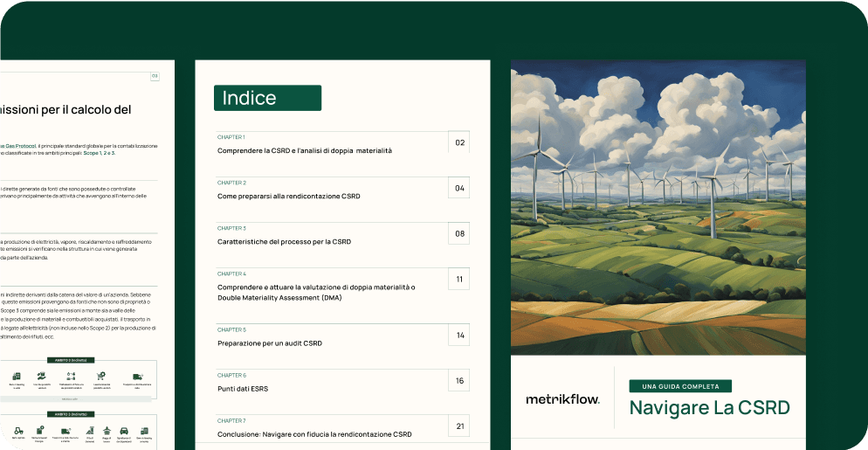Click the buildings icon in lower row
Viewport: 868px width, 450px height.
coord(144,431)
